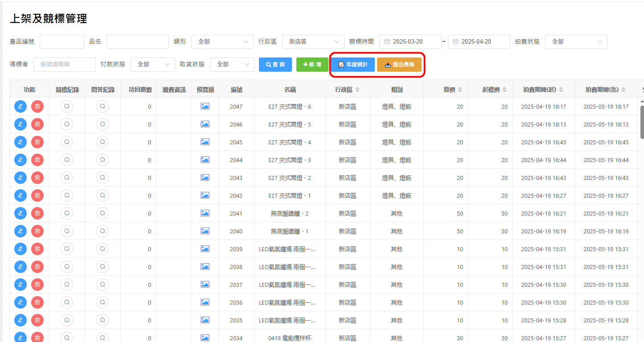
Task: Expand the 拍賣狀態 auction status dropdown
Action: pyautogui.click(x=576, y=41)
